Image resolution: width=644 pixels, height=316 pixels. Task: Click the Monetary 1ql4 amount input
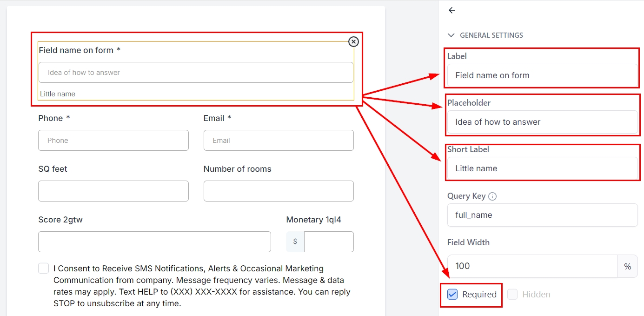tap(329, 242)
